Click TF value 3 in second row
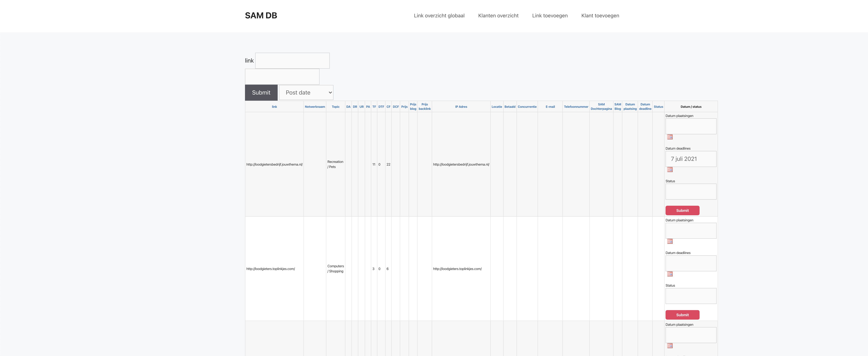 tap(373, 269)
